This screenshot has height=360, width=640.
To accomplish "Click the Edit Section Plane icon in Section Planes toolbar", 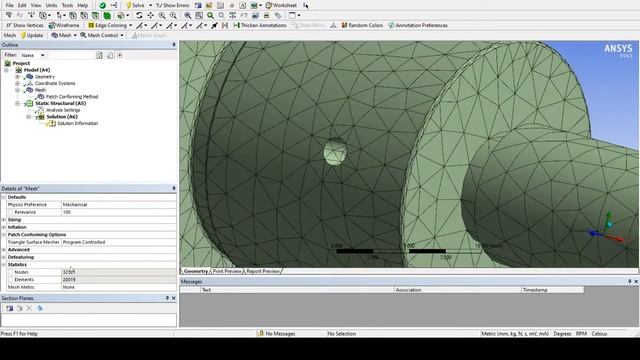I will tap(20, 309).
